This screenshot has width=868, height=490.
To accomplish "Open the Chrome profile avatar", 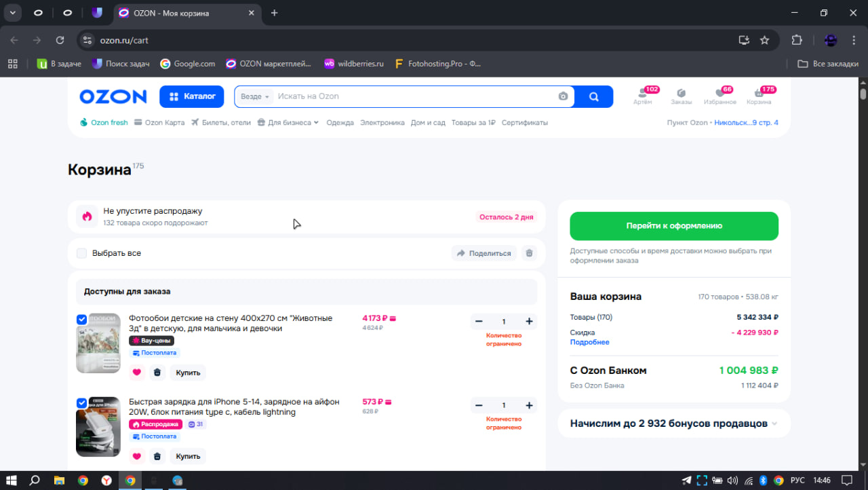I will coord(830,40).
